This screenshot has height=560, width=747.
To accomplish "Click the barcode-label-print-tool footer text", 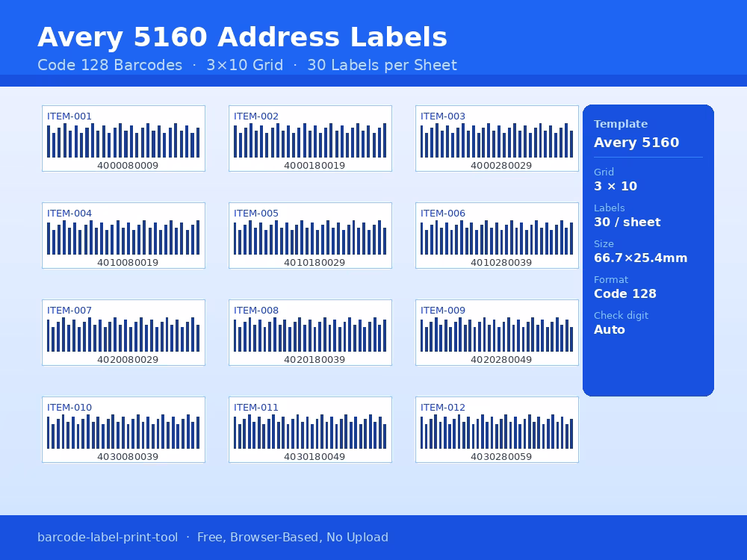I will (x=108, y=537).
